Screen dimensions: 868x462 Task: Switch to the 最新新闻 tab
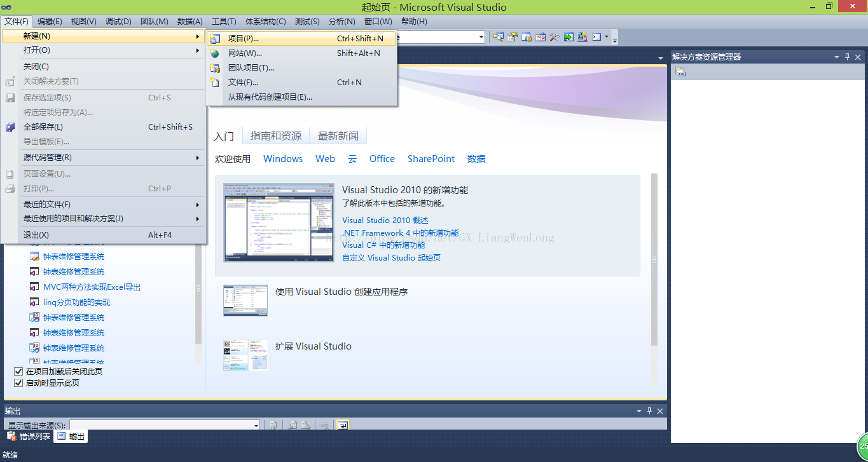point(338,136)
